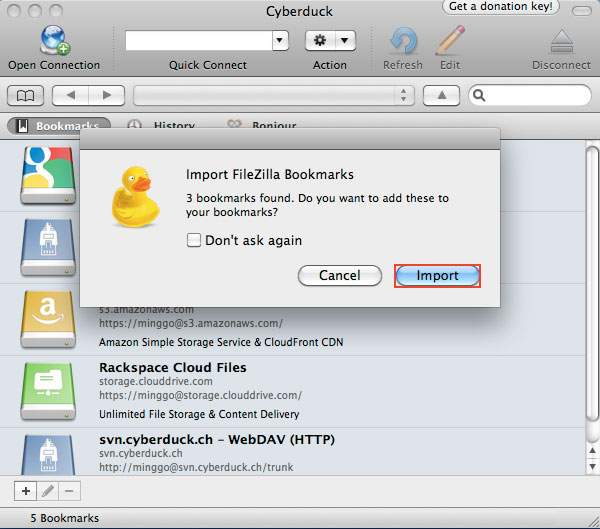Viewport: 600px width, 529px height.
Task: Add a new bookmark with the plus button
Action: (26, 491)
